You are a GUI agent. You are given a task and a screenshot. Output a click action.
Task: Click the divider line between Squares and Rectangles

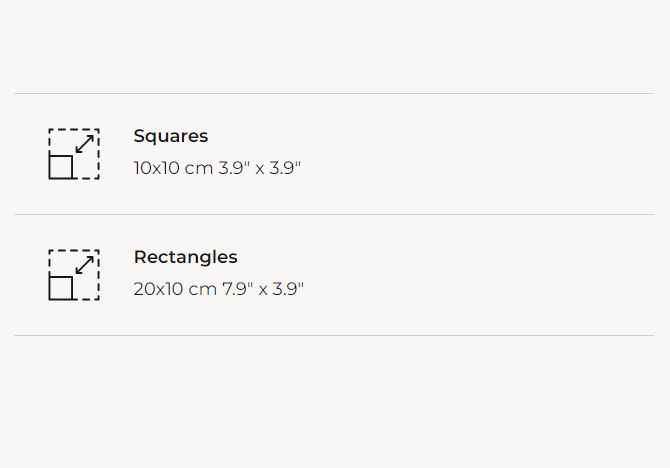pos(334,214)
